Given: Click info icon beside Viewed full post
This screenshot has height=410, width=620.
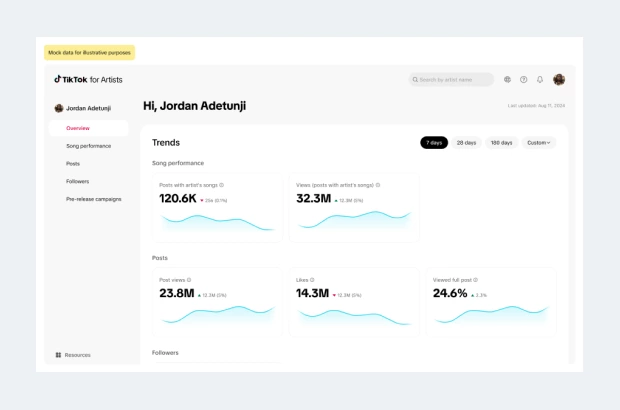Looking at the screenshot, I should coord(475,280).
